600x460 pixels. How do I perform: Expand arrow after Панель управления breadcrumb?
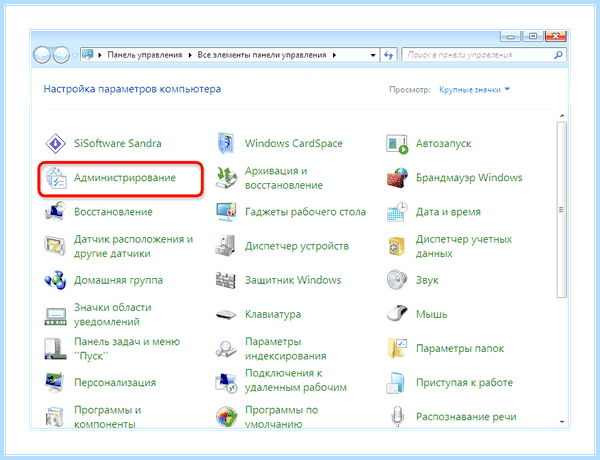(190, 55)
